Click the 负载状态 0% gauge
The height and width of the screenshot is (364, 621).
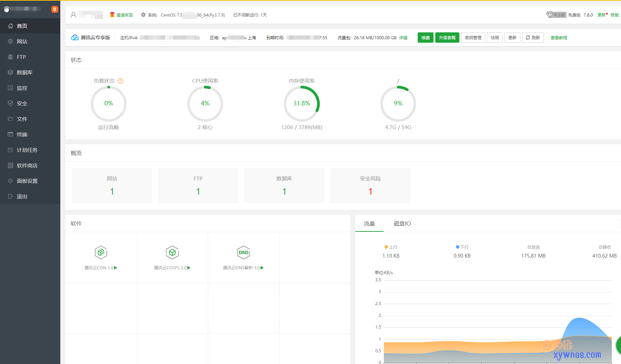coord(109,103)
